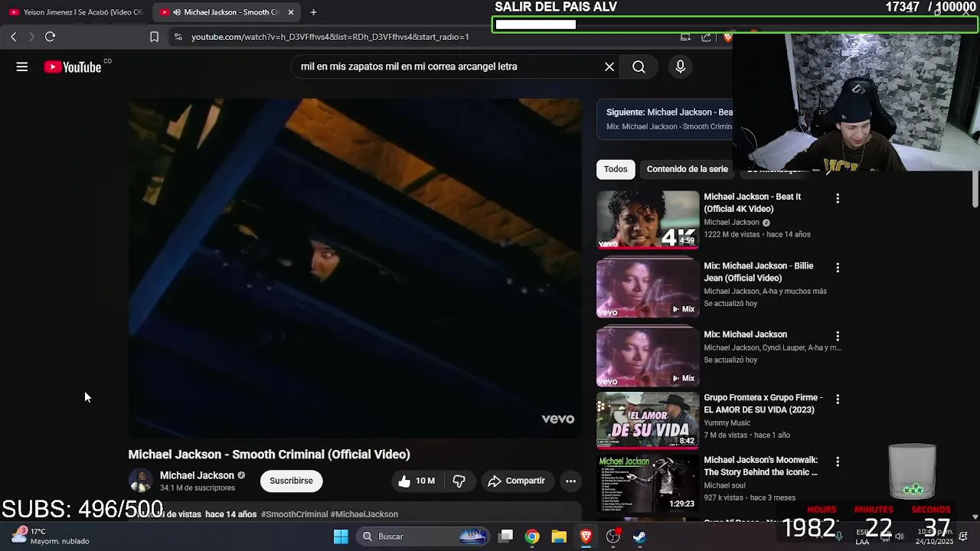Click the Beat It (Official 4K Video) title
Screen dimensions: 980x551
tap(753, 203)
